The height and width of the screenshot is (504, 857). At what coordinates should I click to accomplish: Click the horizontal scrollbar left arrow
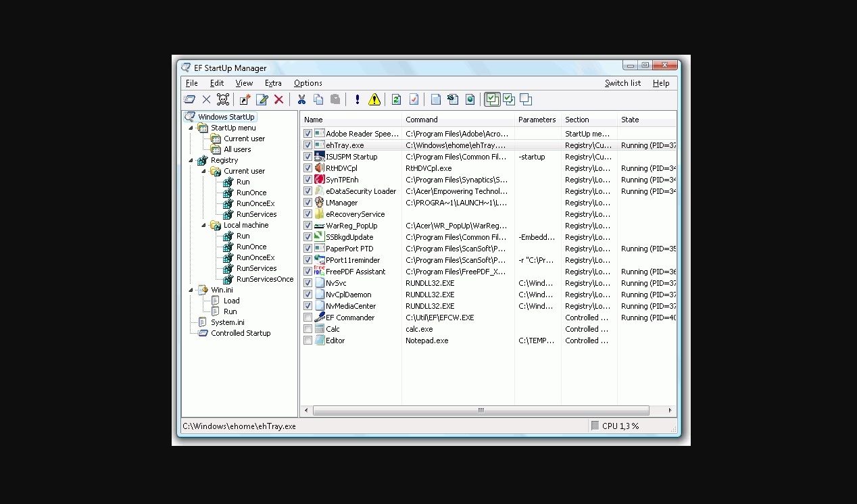pos(306,410)
